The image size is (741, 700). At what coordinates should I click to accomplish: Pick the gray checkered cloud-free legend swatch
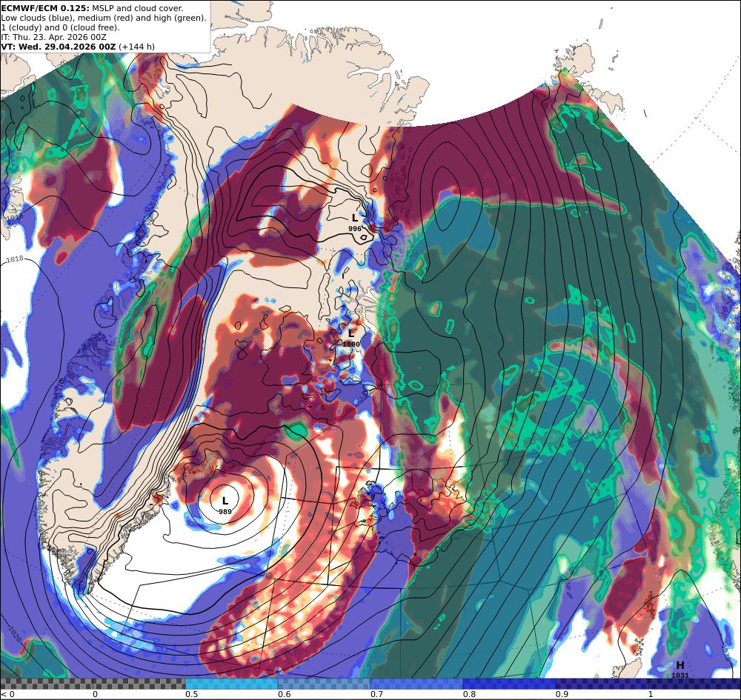click(93, 684)
